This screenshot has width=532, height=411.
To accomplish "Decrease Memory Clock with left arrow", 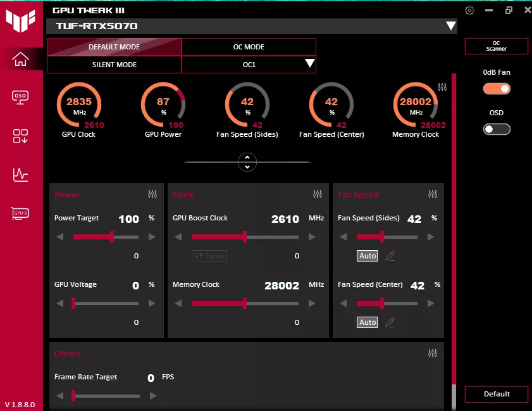I will coord(178,303).
